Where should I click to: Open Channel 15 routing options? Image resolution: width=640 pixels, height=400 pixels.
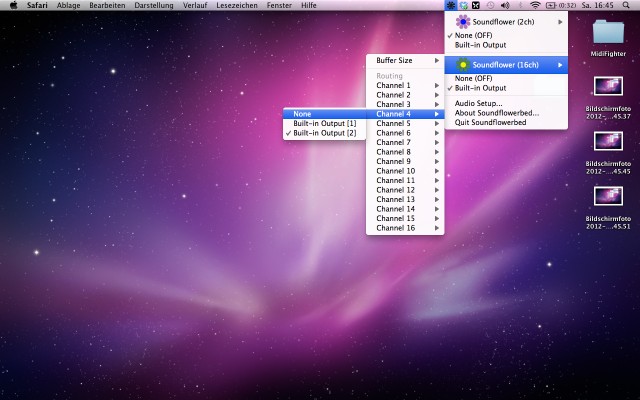point(405,218)
